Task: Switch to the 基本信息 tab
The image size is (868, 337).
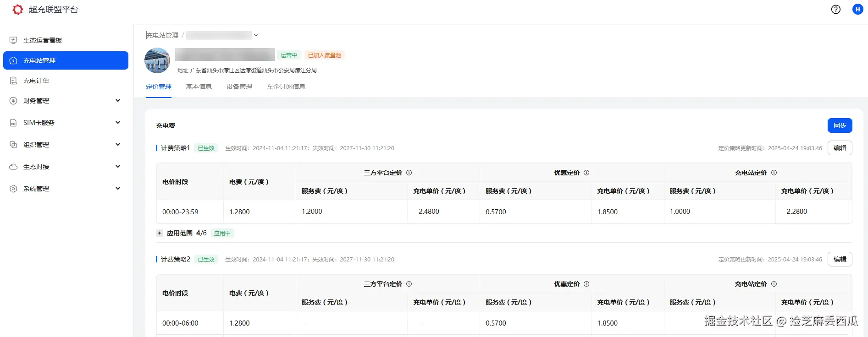Action: point(199,87)
